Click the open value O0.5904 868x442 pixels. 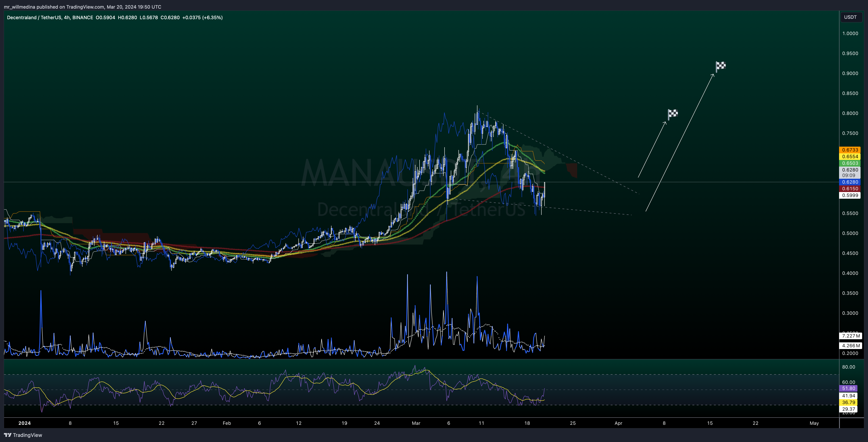pyautogui.click(x=105, y=18)
